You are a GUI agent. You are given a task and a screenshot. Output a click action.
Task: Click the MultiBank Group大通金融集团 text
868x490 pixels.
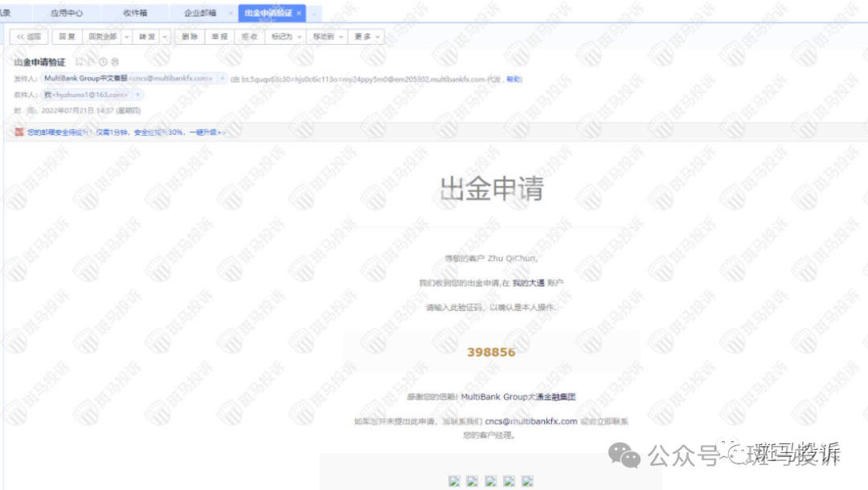[x=518, y=397]
